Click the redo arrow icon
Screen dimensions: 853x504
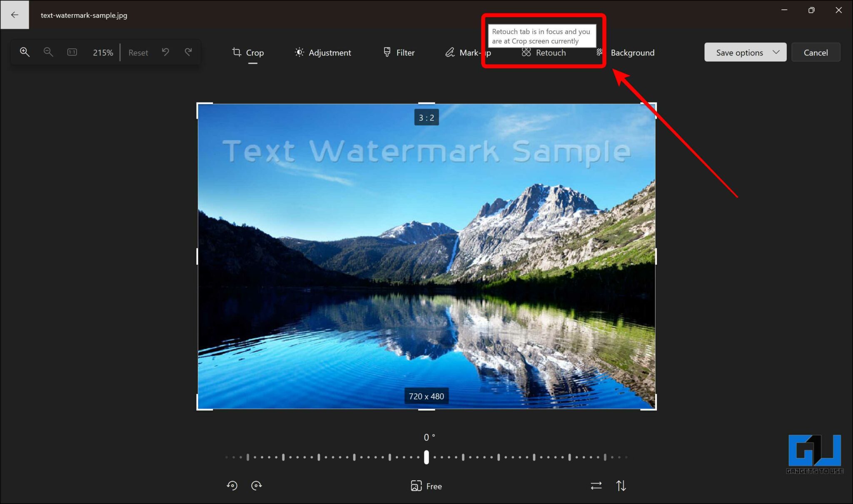[x=188, y=52]
